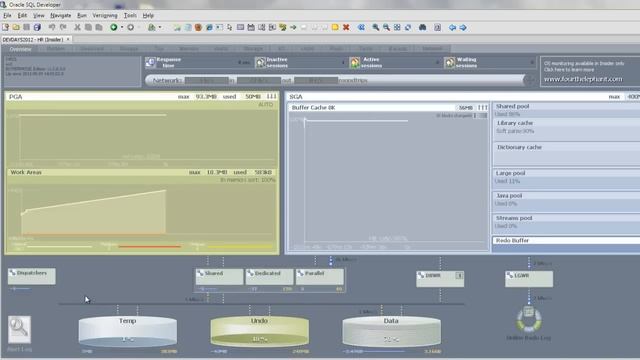Open the Help menu

click(x=148, y=15)
